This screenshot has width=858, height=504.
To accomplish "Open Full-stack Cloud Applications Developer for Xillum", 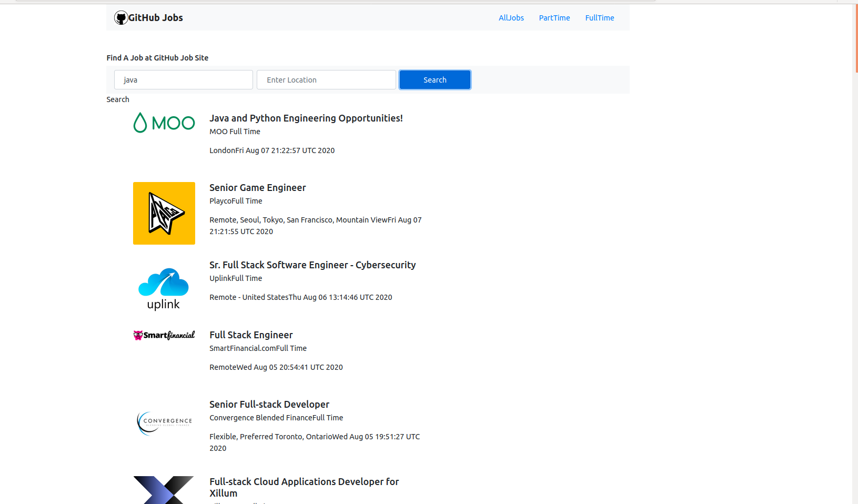I will coord(304,487).
